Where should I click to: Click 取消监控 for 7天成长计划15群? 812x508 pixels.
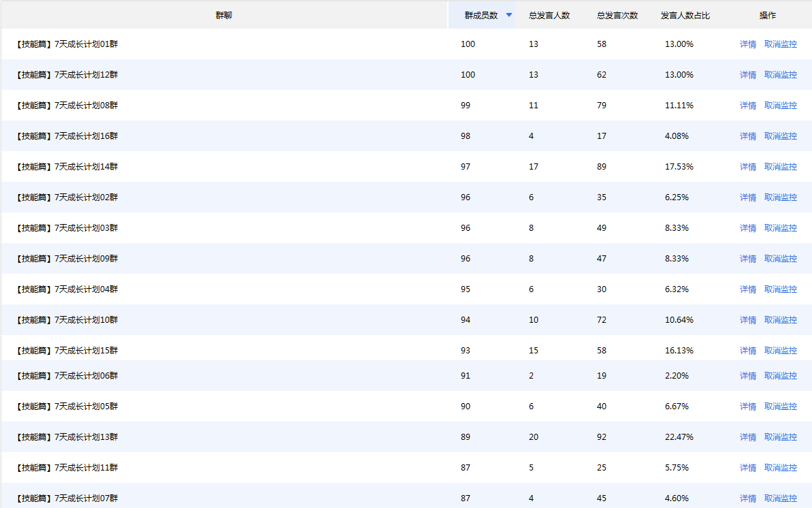coord(780,351)
